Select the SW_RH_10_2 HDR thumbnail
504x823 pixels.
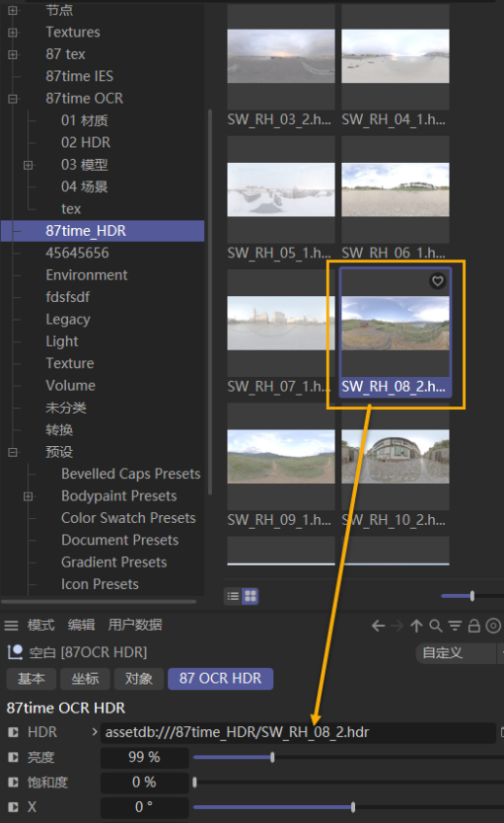coord(396,457)
